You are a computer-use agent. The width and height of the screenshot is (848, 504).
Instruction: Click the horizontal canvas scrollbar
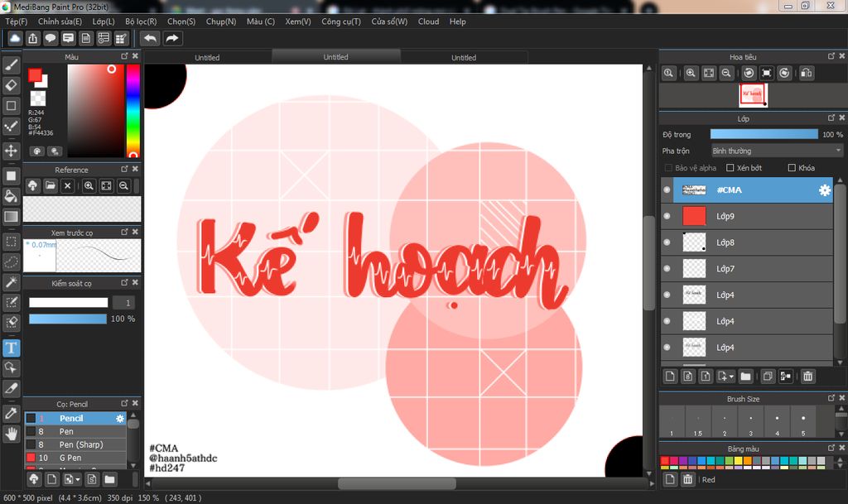click(x=397, y=483)
